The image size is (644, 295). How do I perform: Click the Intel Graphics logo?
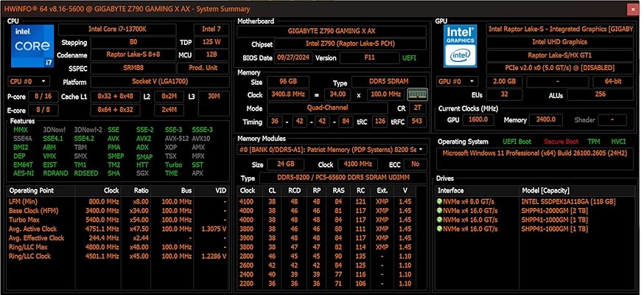(x=458, y=47)
